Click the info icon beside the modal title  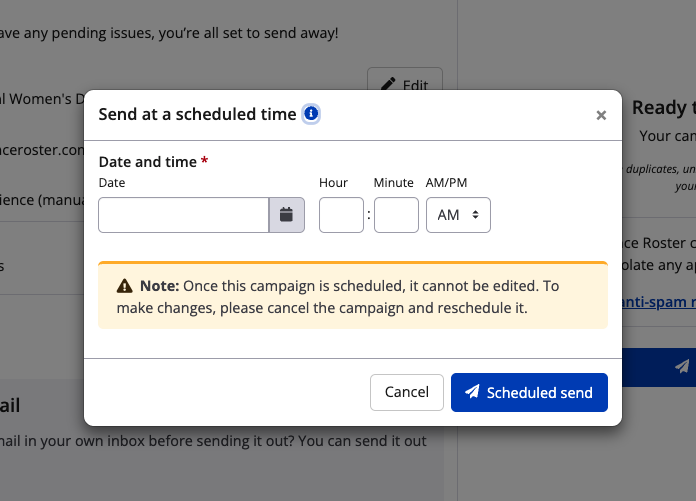[x=311, y=114]
